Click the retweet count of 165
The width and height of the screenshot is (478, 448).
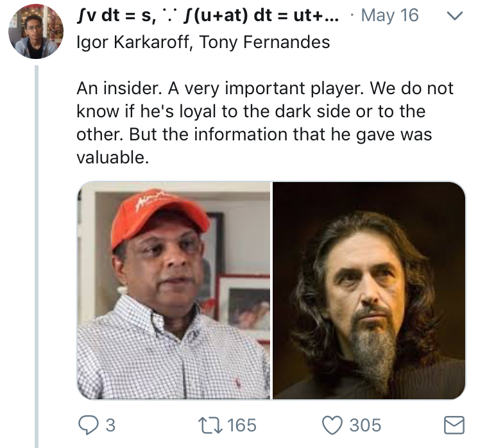241,424
